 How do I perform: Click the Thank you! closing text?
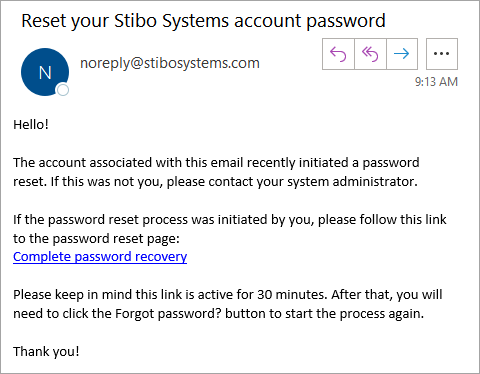pos(46,352)
